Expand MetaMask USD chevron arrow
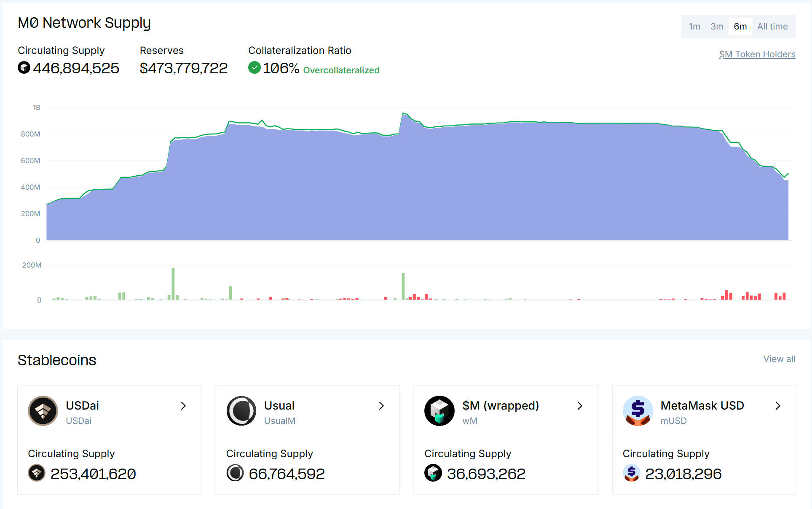Screen dimensions: 812x509 click(x=778, y=406)
